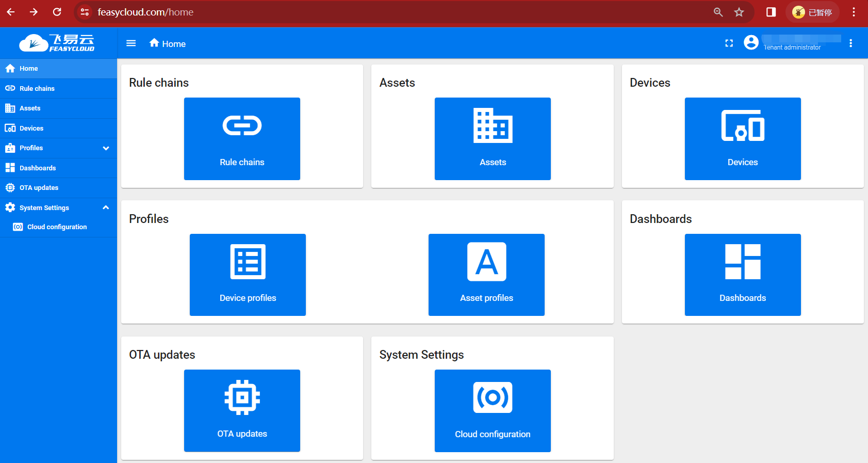Open the Cloud configuration tile
868x463 pixels.
pos(493,410)
